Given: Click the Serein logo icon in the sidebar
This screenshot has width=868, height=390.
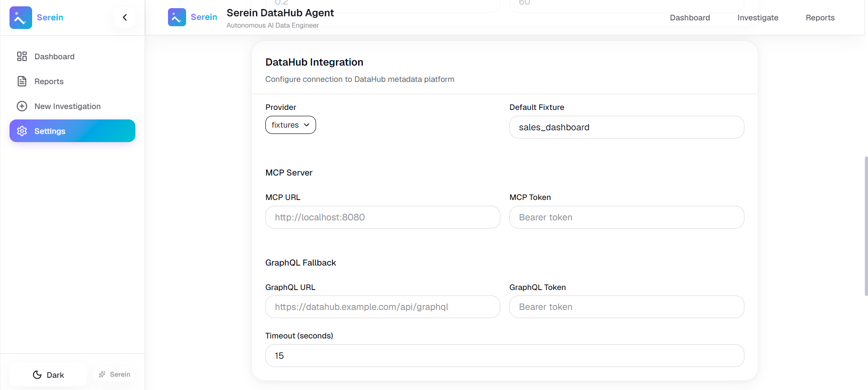Looking at the screenshot, I should click(x=21, y=18).
